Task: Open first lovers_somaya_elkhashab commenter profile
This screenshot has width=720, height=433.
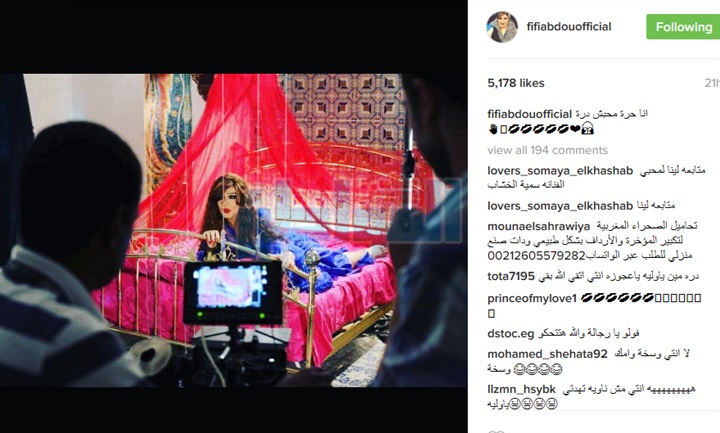Action: (x=560, y=171)
